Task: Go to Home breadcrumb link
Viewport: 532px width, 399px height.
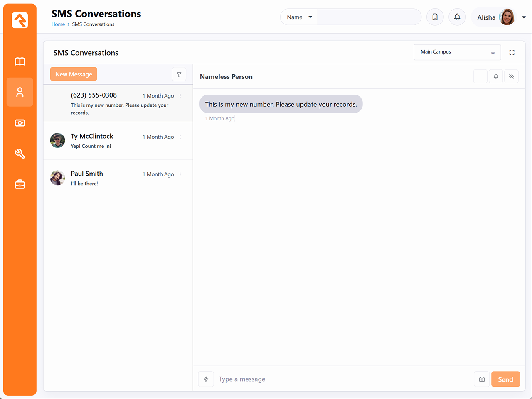Action: click(x=58, y=24)
